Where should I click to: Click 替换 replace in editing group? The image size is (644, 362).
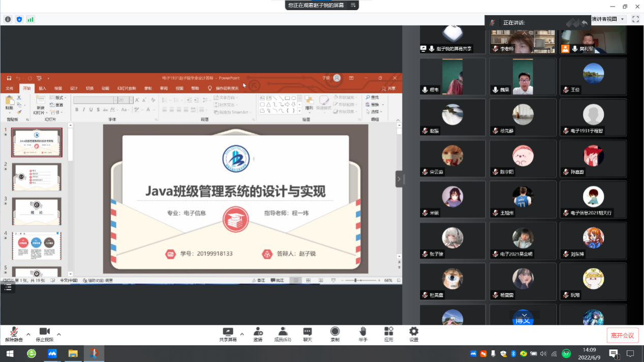[x=374, y=105]
